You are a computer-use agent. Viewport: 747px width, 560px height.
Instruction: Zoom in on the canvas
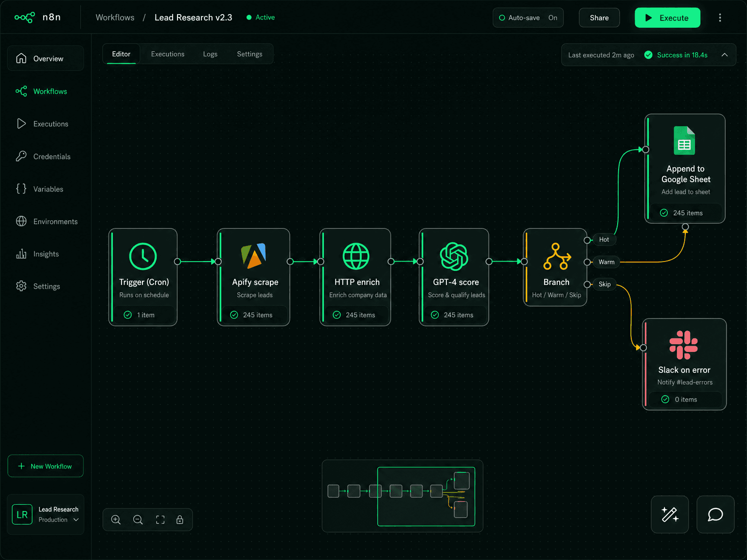[116, 520]
